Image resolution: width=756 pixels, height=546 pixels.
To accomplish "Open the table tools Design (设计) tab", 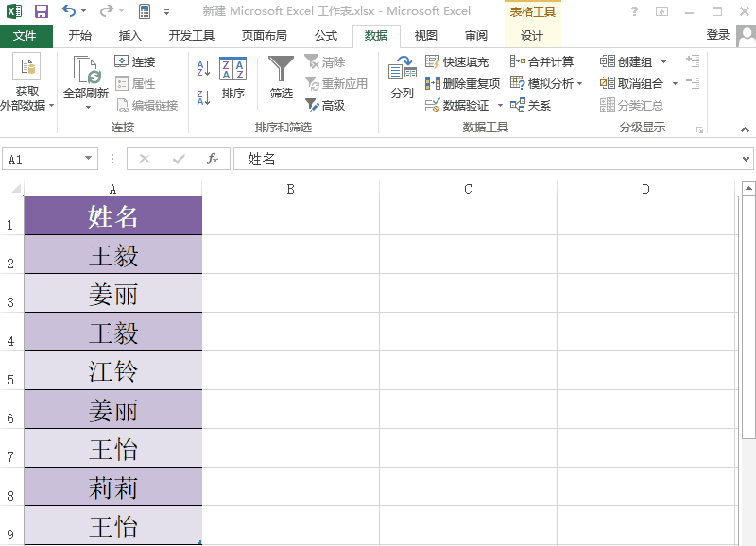I will click(532, 36).
